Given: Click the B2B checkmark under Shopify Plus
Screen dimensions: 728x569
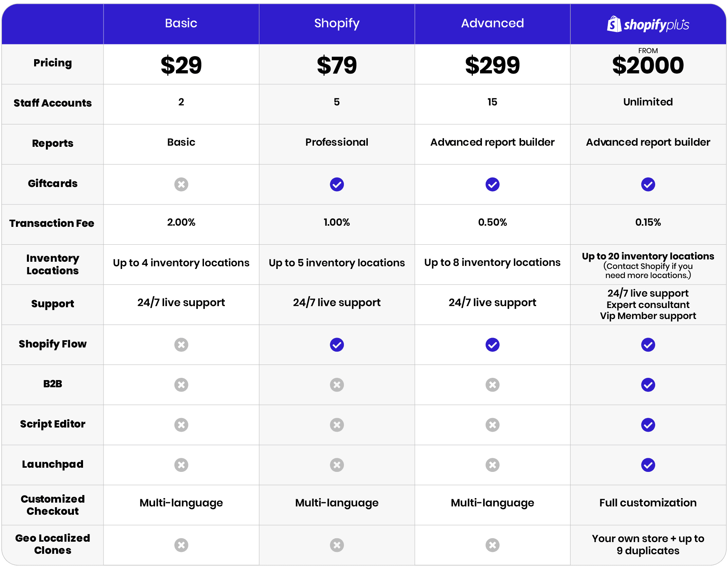Looking at the screenshot, I should [x=648, y=385].
